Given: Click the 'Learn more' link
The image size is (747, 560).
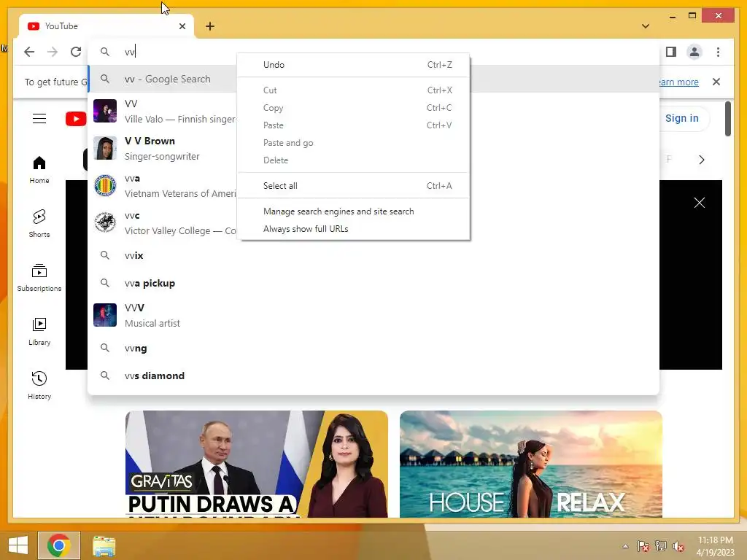Looking at the screenshot, I should click(x=678, y=82).
